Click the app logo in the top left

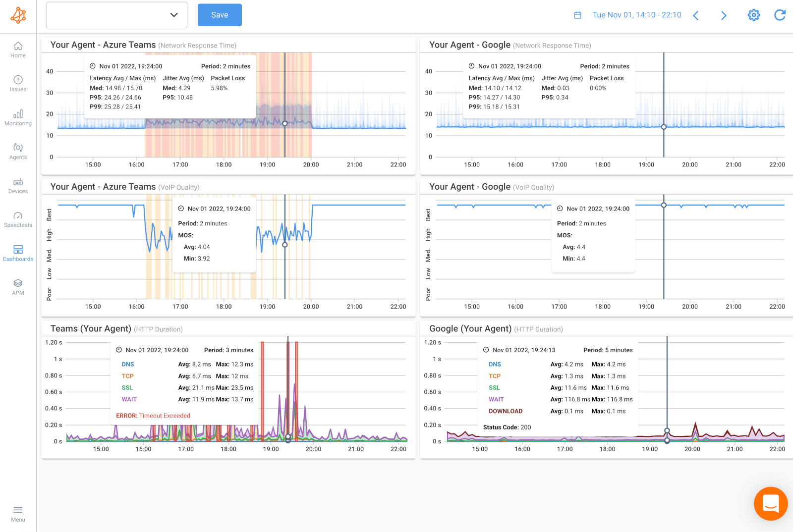[x=18, y=15]
